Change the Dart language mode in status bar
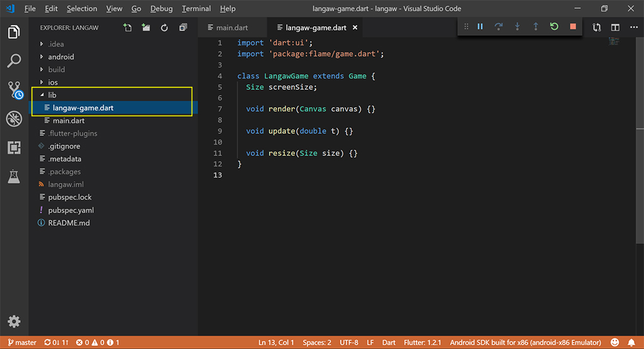Image resolution: width=644 pixels, height=349 pixels. 389,343
